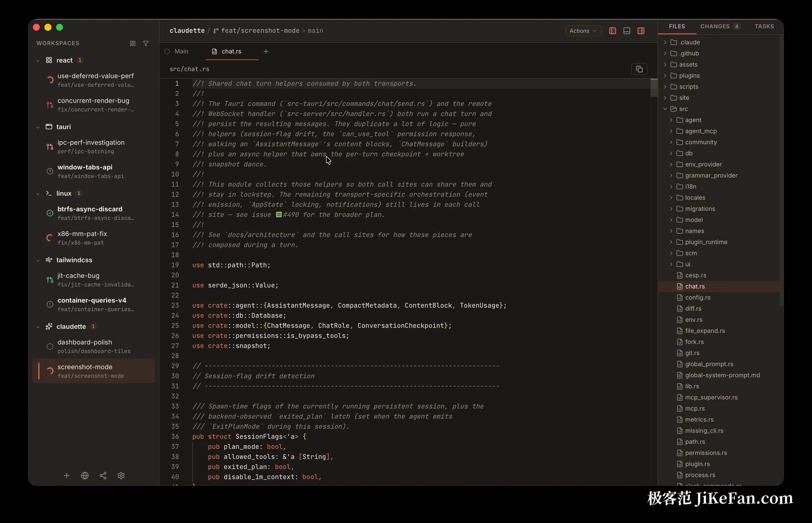Click the workspaces filter funnel icon
Viewport: 812px width, 523px height.
(x=146, y=44)
